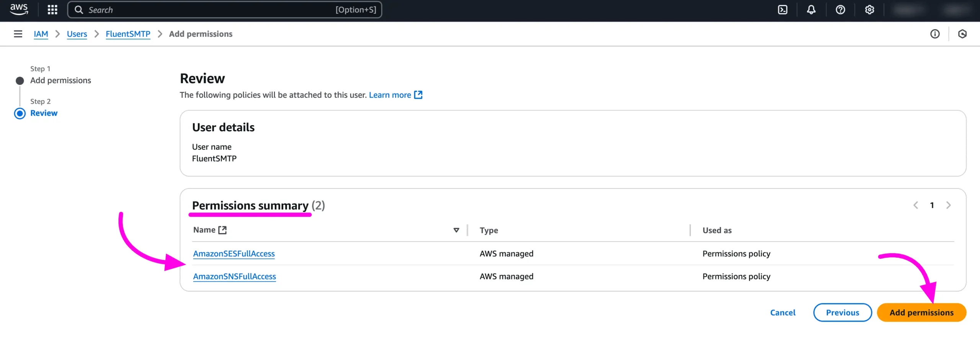The width and height of the screenshot is (980, 358).
Task: Open the settings gear in top bar
Action: 869,10
